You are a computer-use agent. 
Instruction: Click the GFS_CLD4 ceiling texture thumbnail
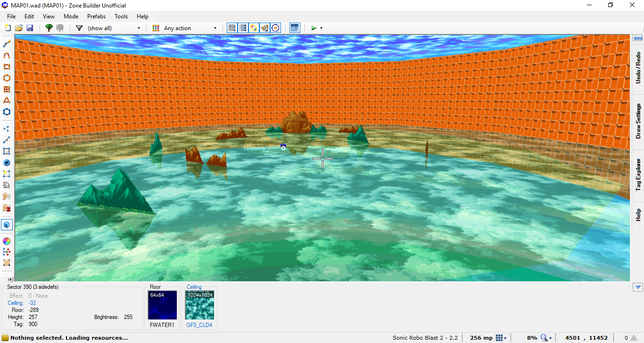(x=199, y=305)
